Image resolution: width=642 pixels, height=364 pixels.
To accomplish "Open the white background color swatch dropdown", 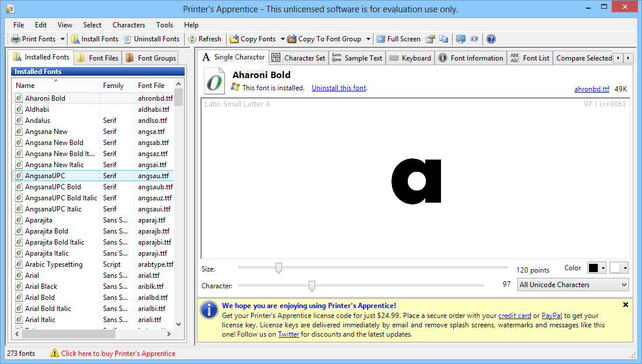I will pos(619,268).
